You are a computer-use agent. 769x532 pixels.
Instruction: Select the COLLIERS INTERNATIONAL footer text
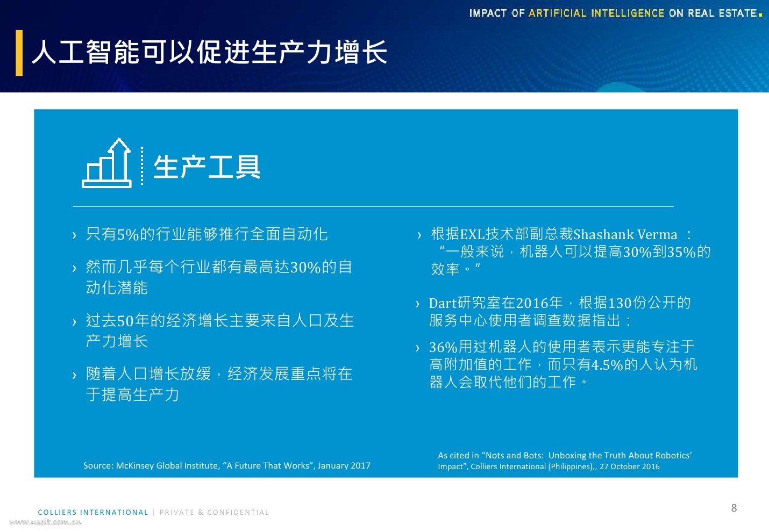click(x=92, y=512)
